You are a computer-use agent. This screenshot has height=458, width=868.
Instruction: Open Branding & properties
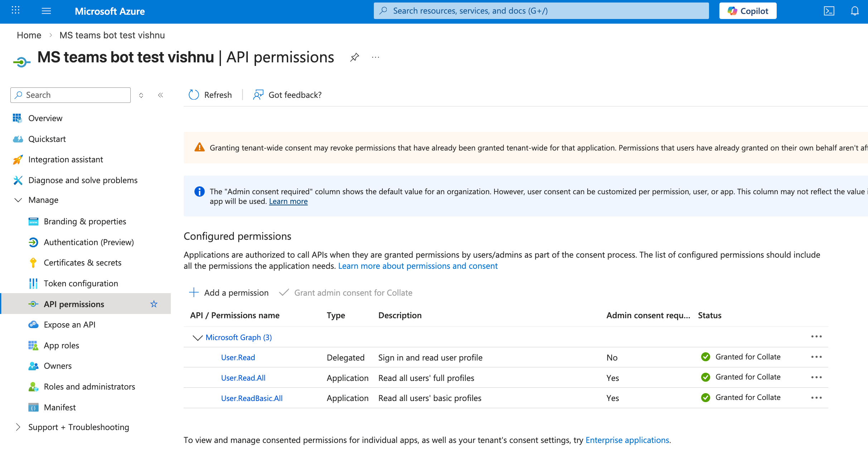pyautogui.click(x=85, y=221)
